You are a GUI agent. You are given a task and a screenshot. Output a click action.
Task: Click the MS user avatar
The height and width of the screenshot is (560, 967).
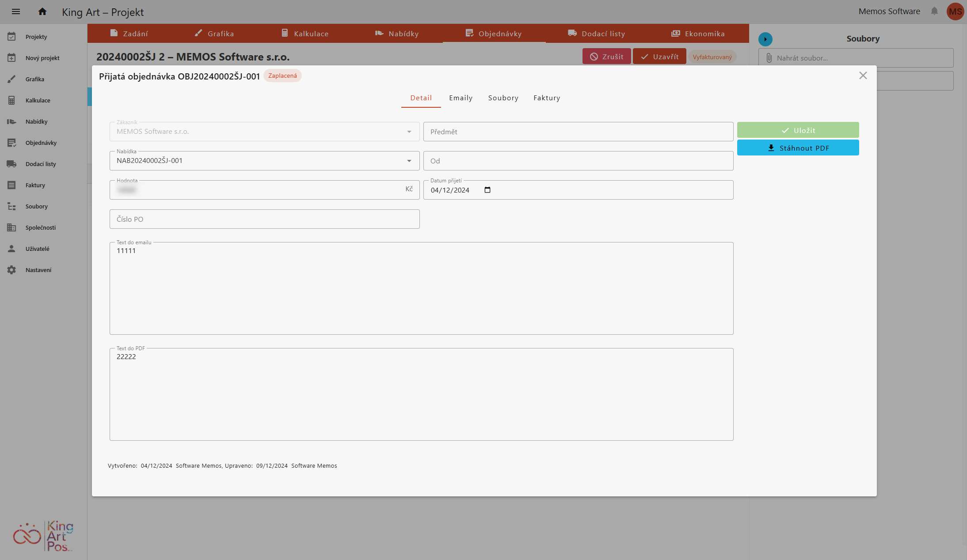[x=955, y=11]
